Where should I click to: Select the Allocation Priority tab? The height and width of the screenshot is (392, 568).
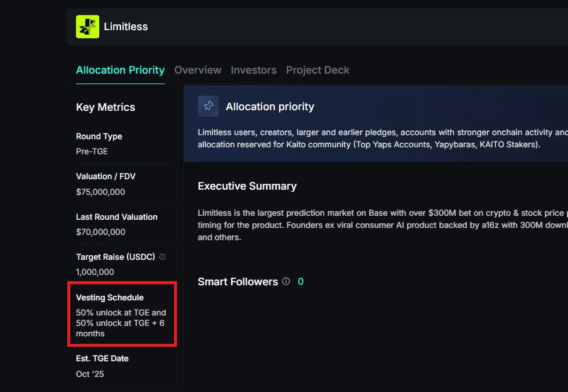pyautogui.click(x=120, y=70)
